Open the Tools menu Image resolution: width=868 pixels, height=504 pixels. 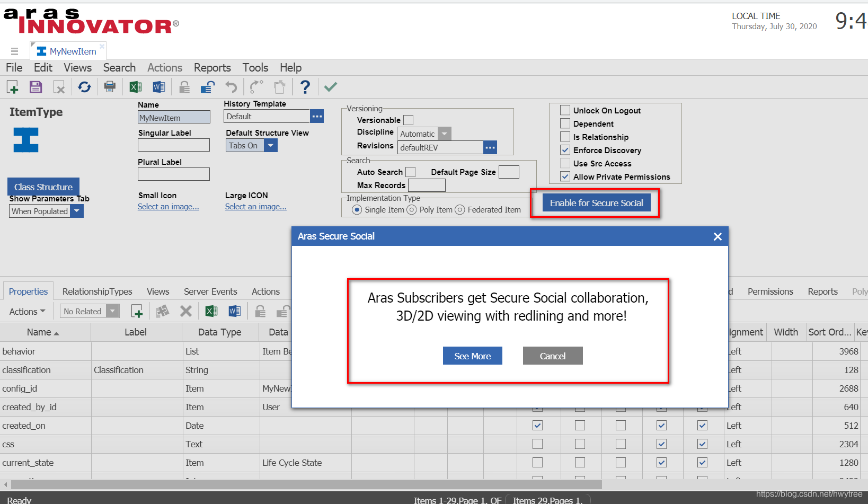pyautogui.click(x=255, y=68)
